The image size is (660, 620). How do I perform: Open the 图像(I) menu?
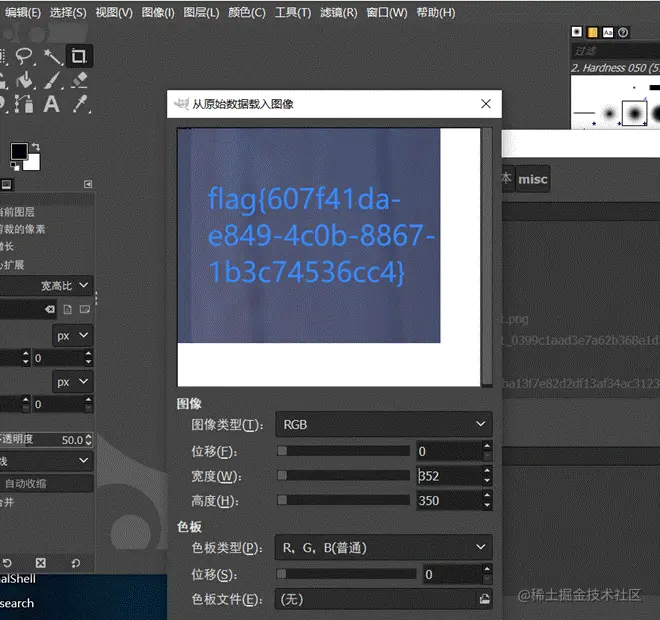tap(158, 13)
